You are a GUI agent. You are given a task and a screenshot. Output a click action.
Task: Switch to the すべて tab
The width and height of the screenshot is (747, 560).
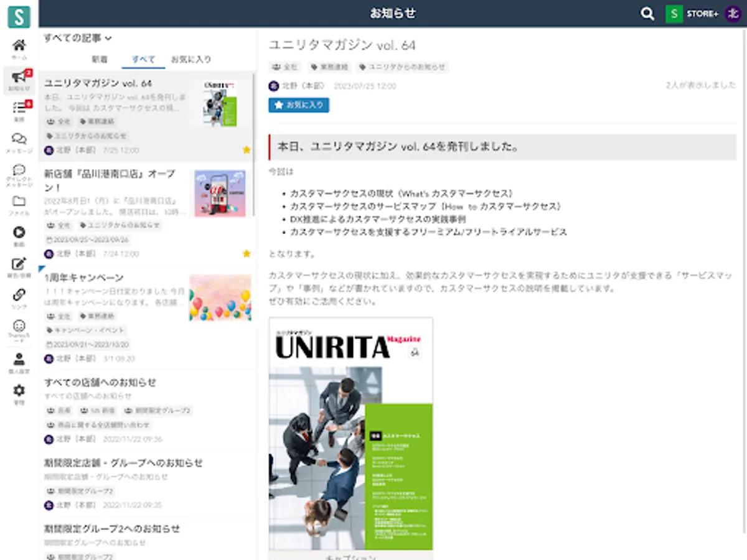[x=144, y=59]
